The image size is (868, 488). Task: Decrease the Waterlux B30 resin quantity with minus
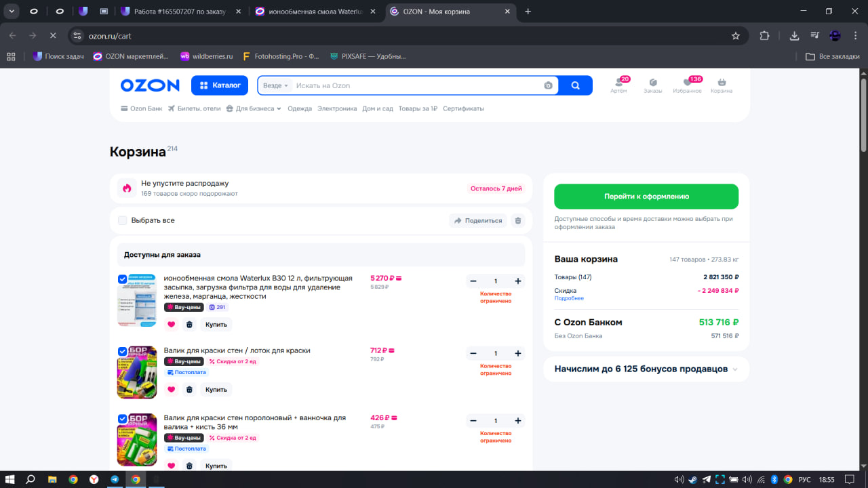point(473,281)
